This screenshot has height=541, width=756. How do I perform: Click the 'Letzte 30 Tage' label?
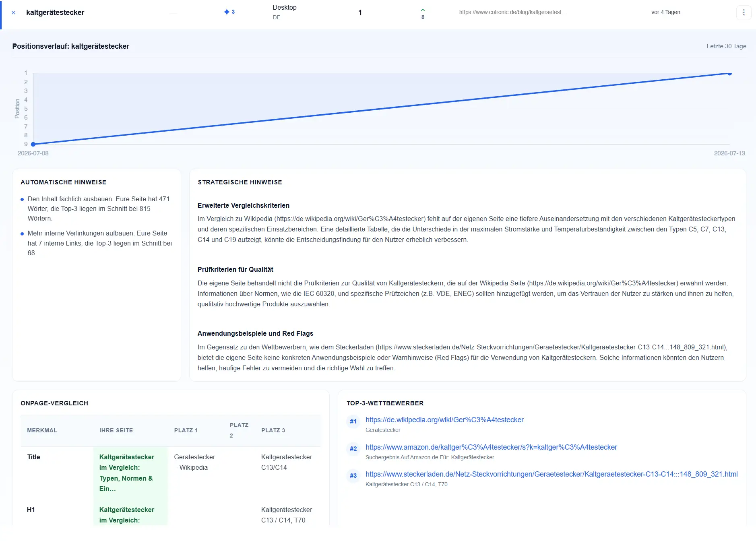[x=726, y=46]
